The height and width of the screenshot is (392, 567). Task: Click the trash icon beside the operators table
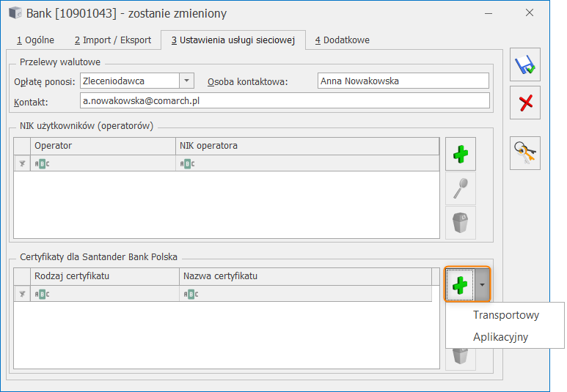pyautogui.click(x=460, y=222)
